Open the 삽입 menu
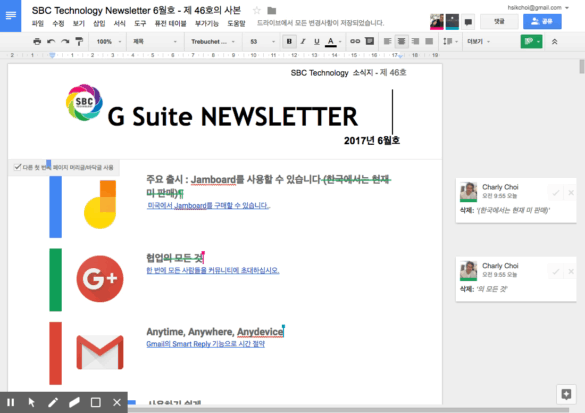This screenshot has width=585, height=413. click(x=99, y=24)
